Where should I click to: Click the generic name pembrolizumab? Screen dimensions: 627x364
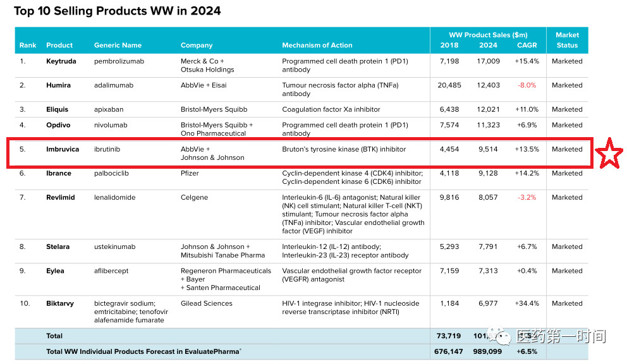119,61
